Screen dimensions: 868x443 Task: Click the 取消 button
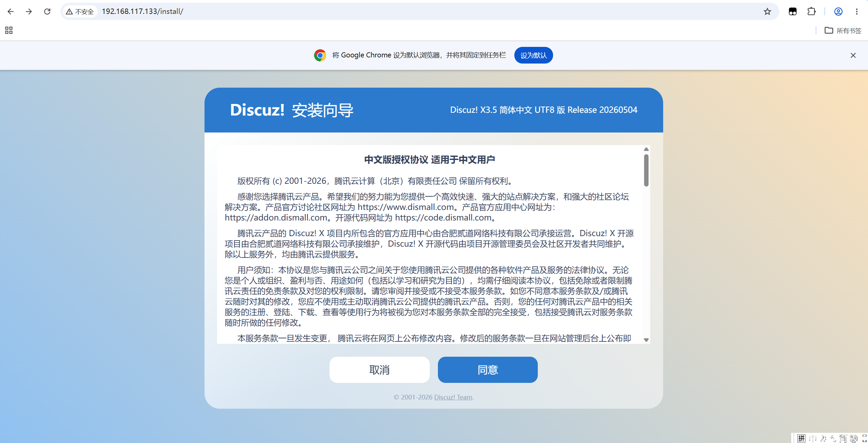pos(379,370)
